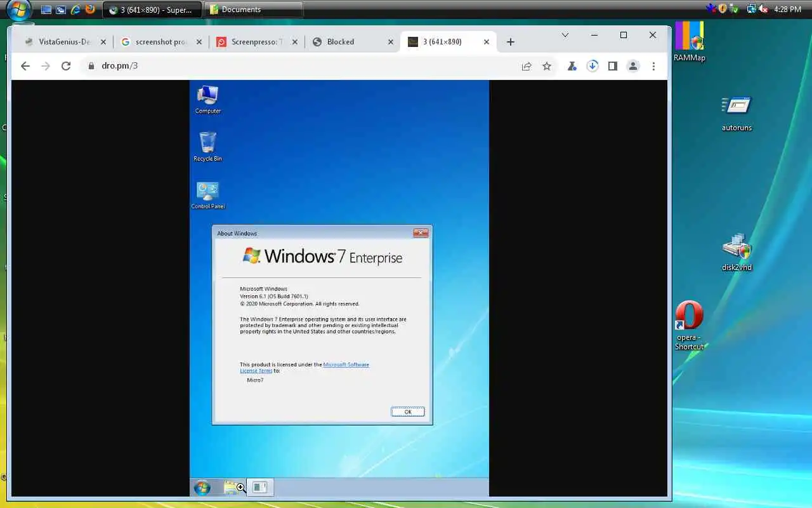812x508 pixels.
Task: Click blue star tray icon
Action: [711, 8]
